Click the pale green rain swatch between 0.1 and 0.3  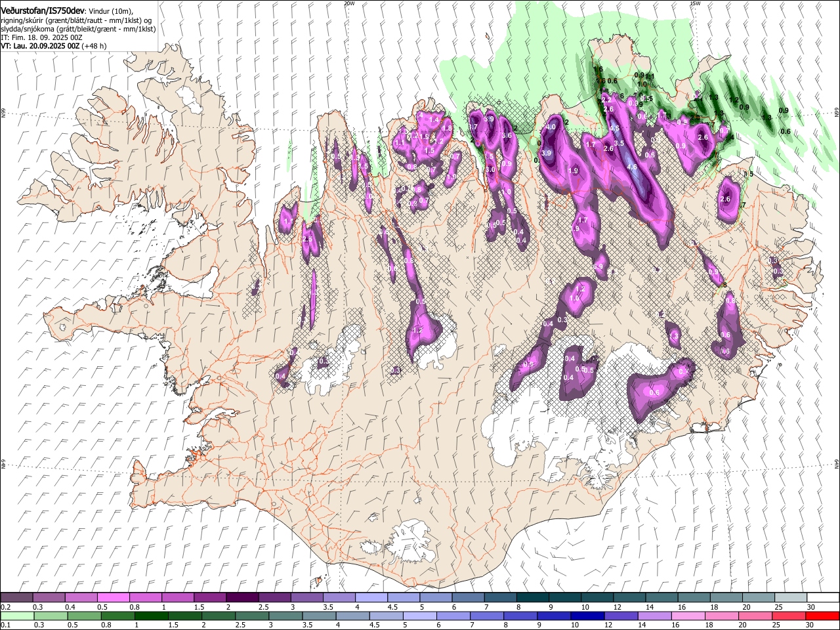point(17,616)
